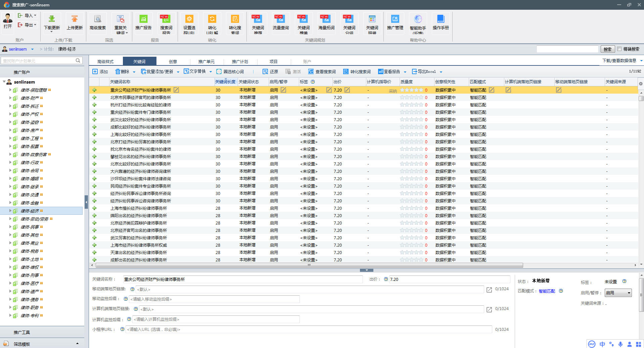The image size is (644, 348).
Task: Click the 搜索 button
Action: tap(607, 49)
